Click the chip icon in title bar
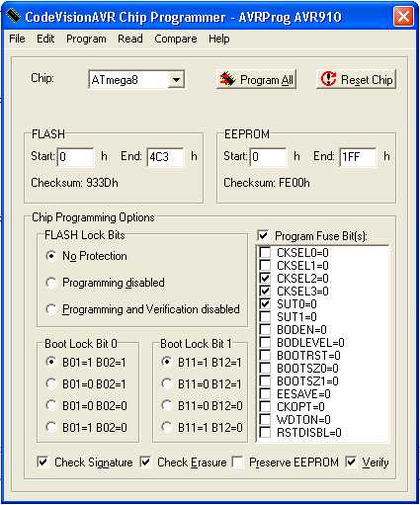This screenshot has height=505, width=420. pos(13,16)
